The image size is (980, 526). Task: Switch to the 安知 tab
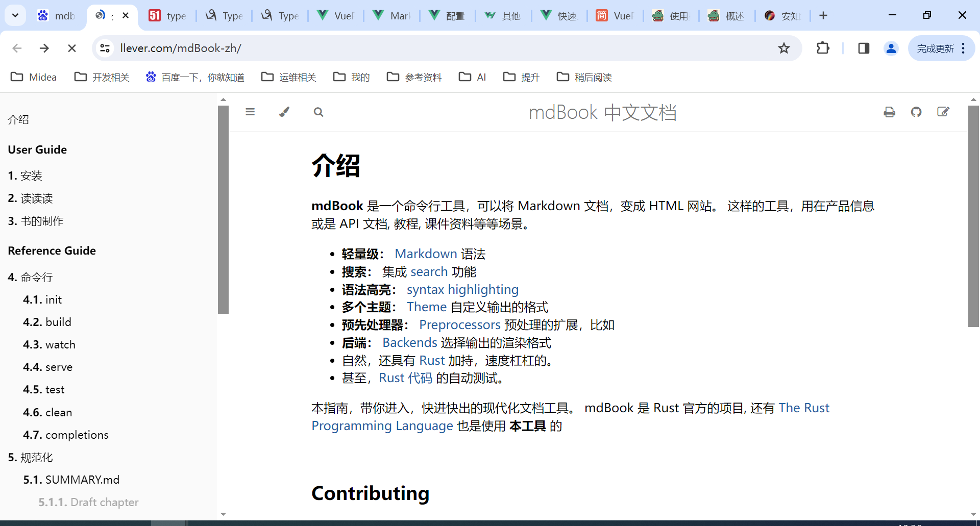[782, 15]
